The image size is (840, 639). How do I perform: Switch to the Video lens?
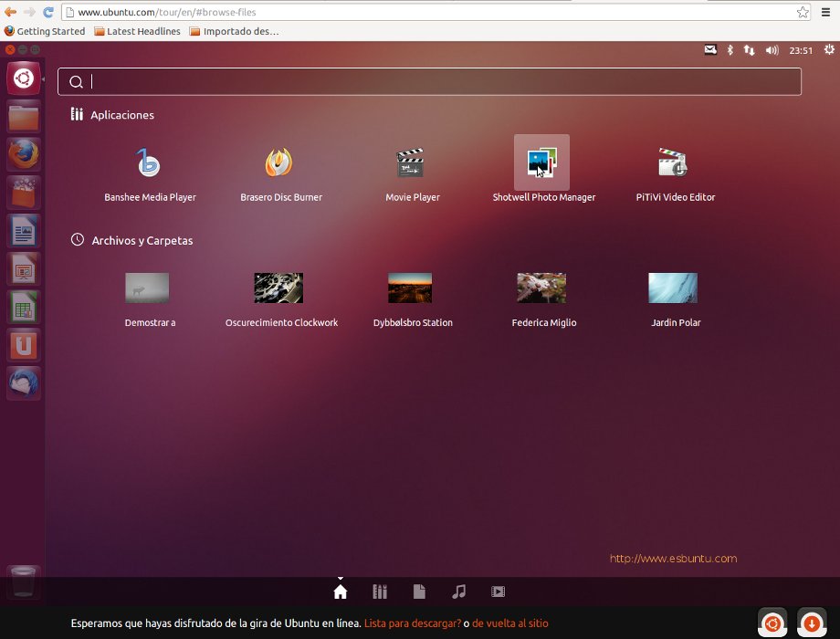pyautogui.click(x=499, y=592)
